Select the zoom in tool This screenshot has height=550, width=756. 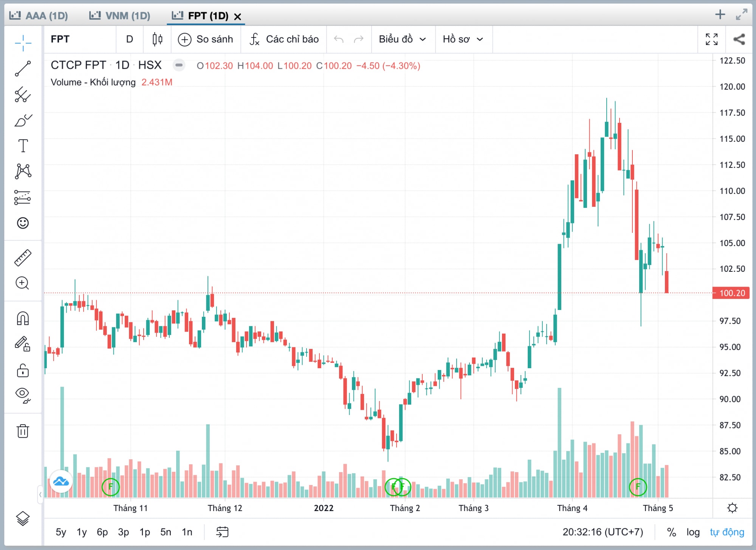(x=23, y=283)
